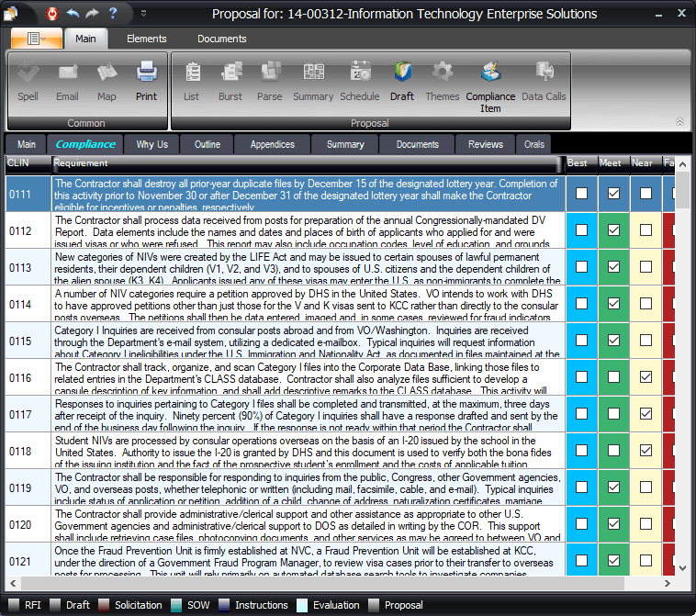This screenshot has width=696, height=616.
Task: Click the vertical scrollbar up arrow
Action: (683, 164)
